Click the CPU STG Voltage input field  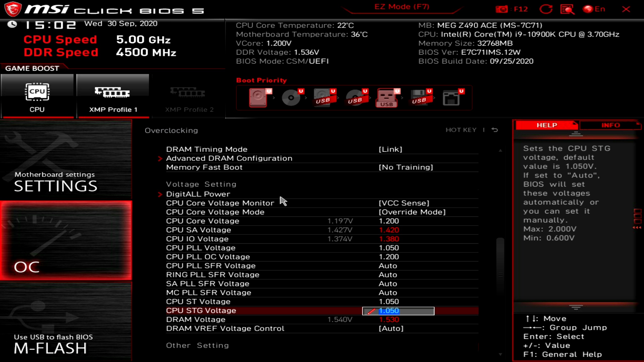pyautogui.click(x=398, y=311)
